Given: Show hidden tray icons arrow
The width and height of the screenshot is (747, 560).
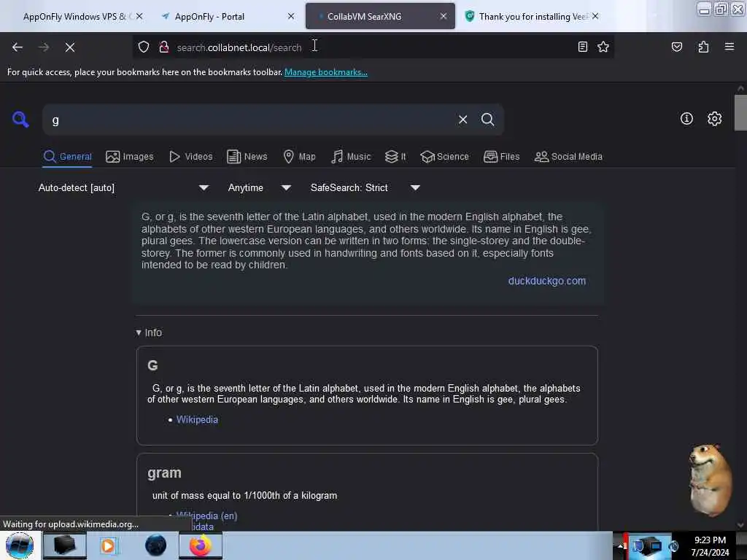Looking at the screenshot, I should click(620, 545).
